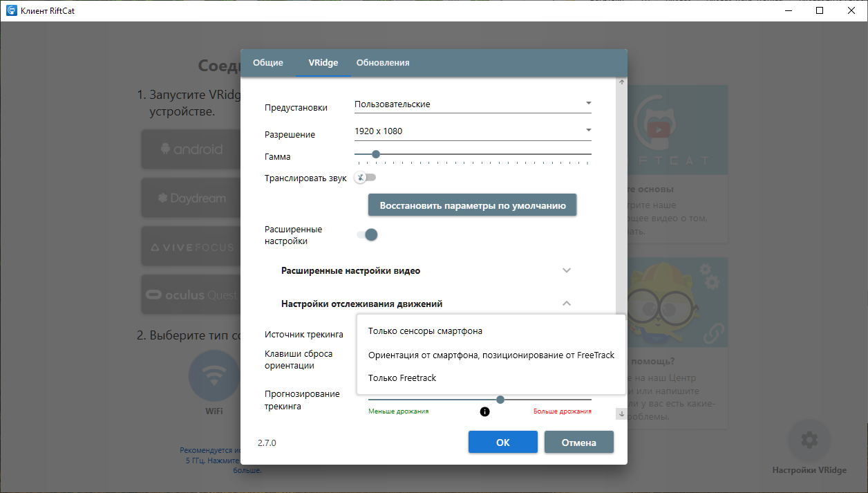Click the Разрешение label

coord(290,135)
